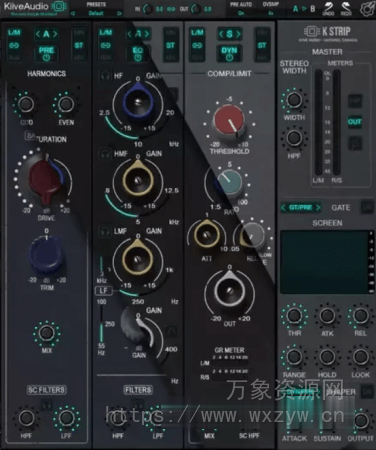Viewport: 376px width, 450px height.
Task: Toggle the DYN module power button
Action: [229, 53]
